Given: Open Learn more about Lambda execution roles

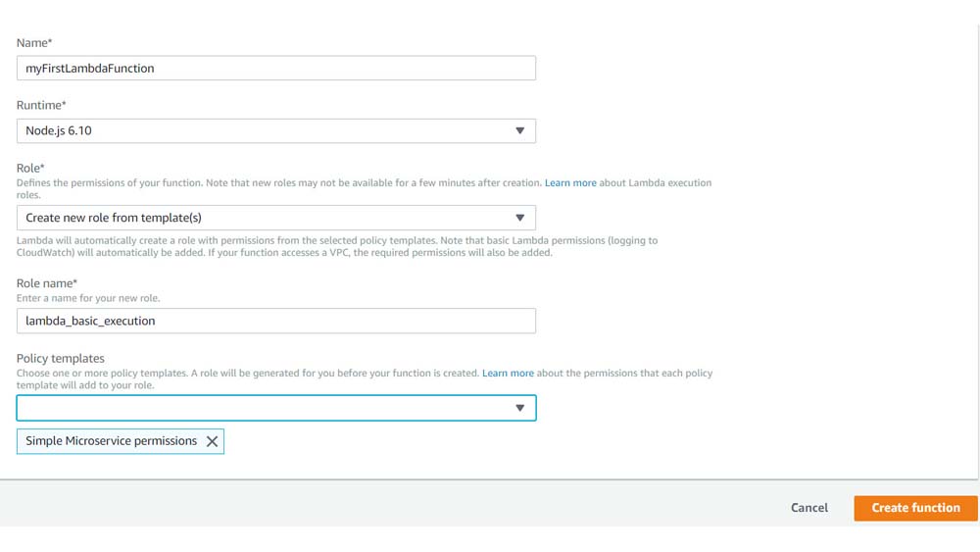Looking at the screenshot, I should (x=570, y=183).
